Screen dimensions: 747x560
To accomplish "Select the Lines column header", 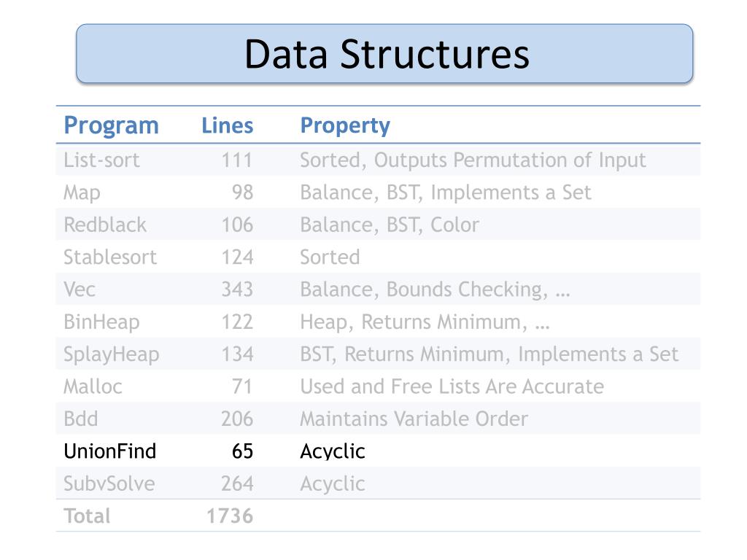I will (228, 125).
